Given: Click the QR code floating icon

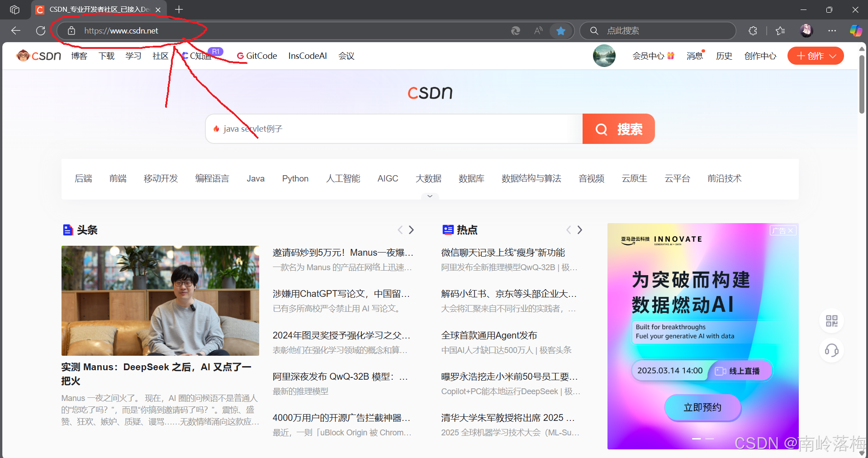Looking at the screenshot, I should tap(831, 321).
